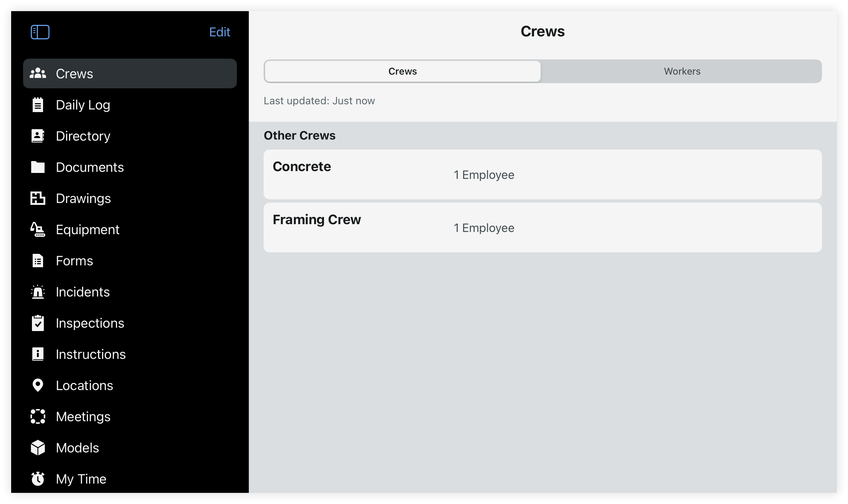Select the Directory icon in the sidebar
Viewport: 848px width, 504px height.
point(38,136)
